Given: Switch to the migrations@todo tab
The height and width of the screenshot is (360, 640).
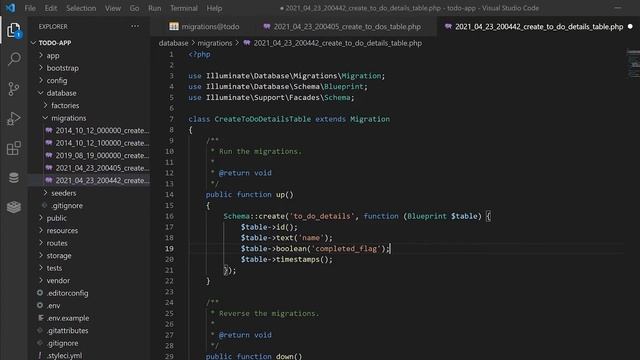Looking at the screenshot, I should click(x=204, y=27).
